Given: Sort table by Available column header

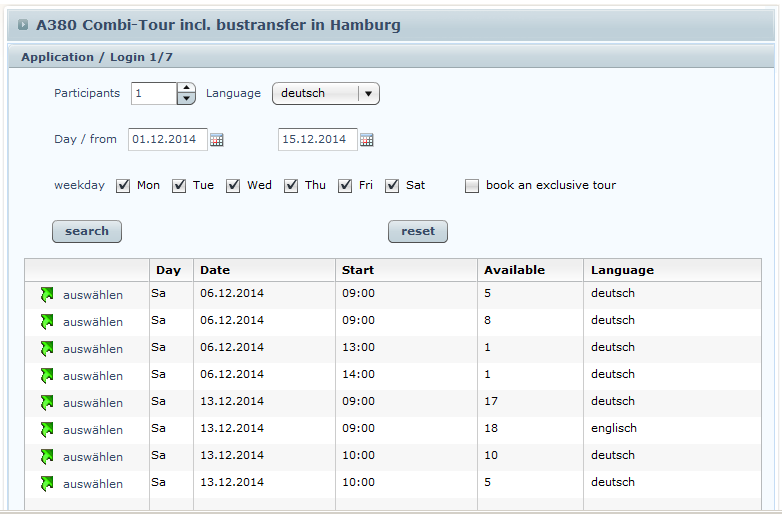Looking at the screenshot, I should 514,270.
